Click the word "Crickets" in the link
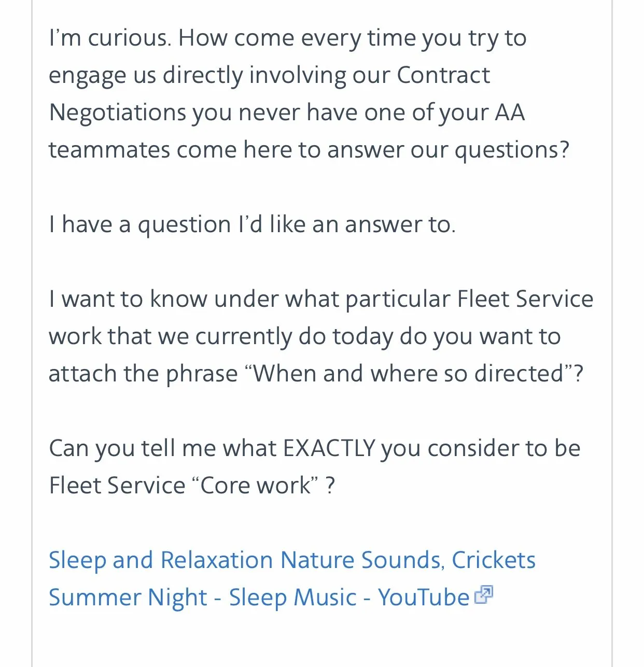This screenshot has height=667, width=644. click(493, 560)
